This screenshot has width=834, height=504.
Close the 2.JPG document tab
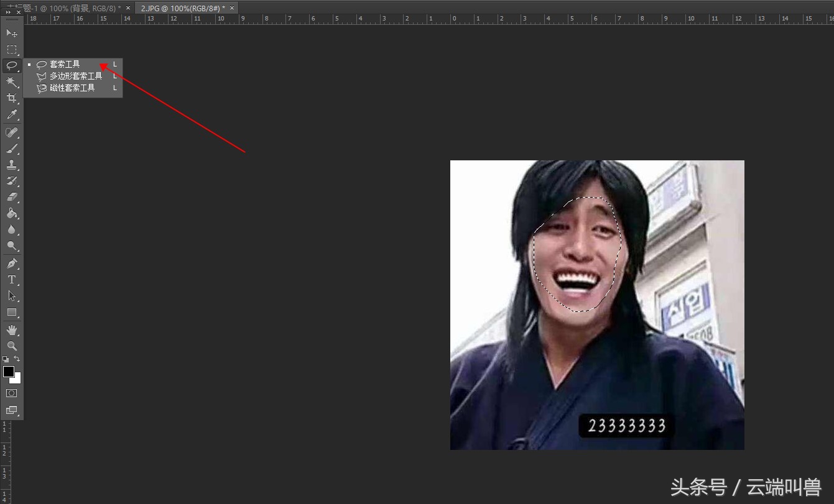click(x=232, y=8)
